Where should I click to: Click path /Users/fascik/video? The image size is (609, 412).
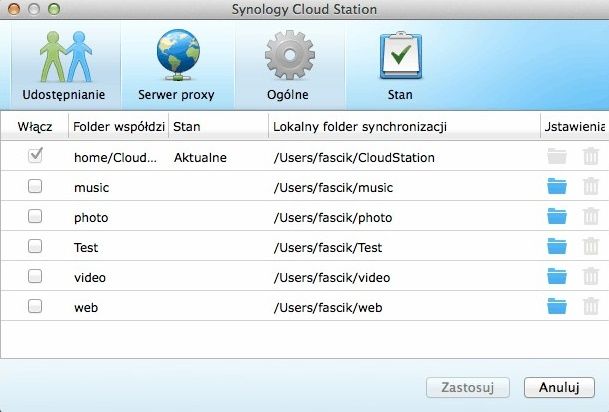[x=332, y=278]
